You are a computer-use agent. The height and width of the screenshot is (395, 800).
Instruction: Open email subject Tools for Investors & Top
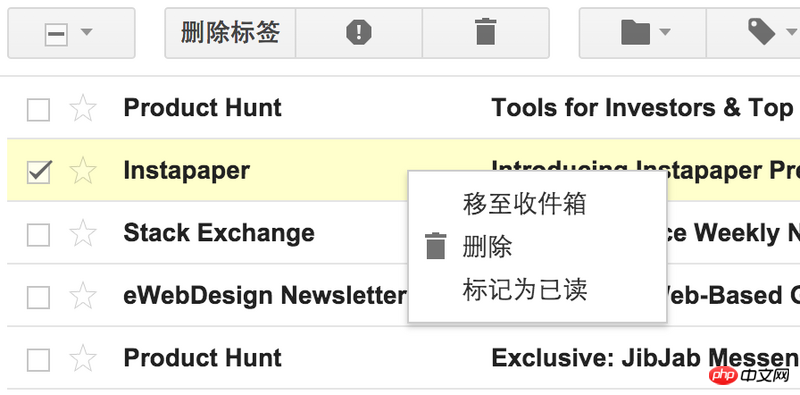tap(642, 108)
